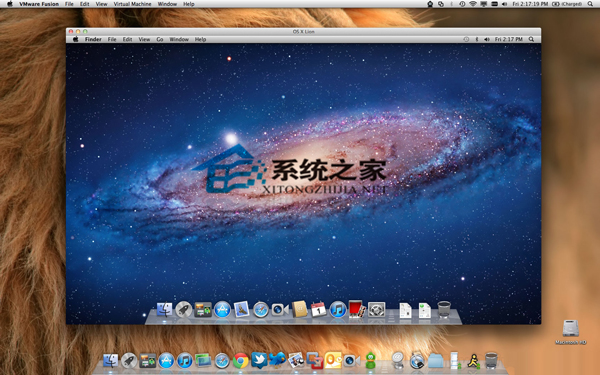The height and width of the screenshot is (375, 600).
Task: Click host clock Fri 2:17:19 PM
Action: 530,4
